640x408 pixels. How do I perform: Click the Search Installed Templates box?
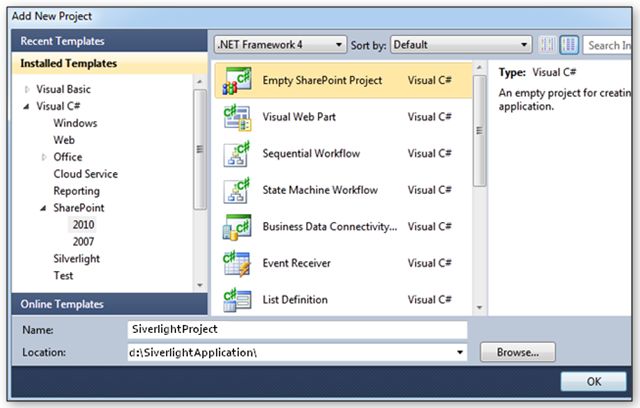point(607,45)
